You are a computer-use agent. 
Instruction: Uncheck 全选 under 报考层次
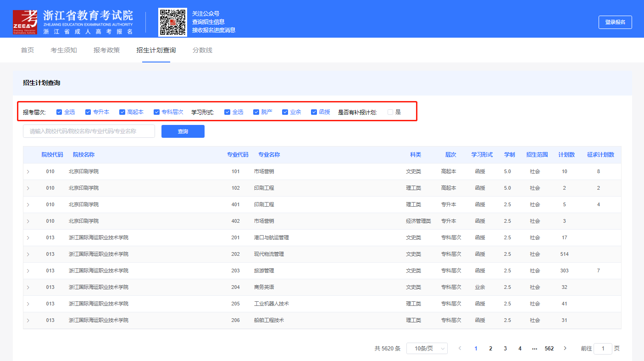59,112
